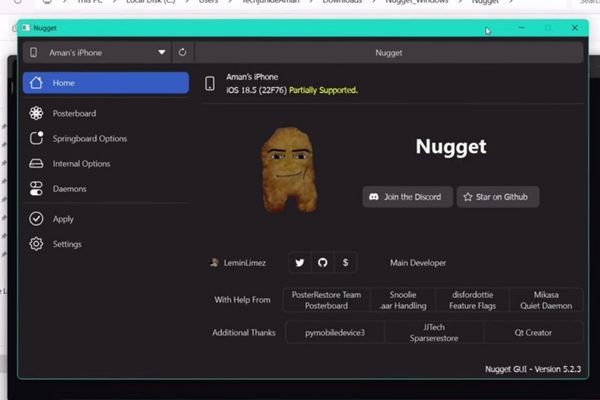Click Join the Discord button
600x400 pixels.
(408, 197)
